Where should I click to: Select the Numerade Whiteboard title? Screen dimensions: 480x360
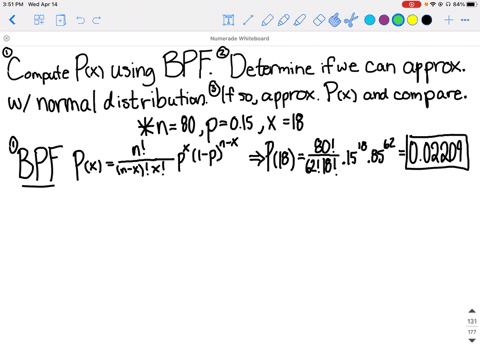[240, 38]
